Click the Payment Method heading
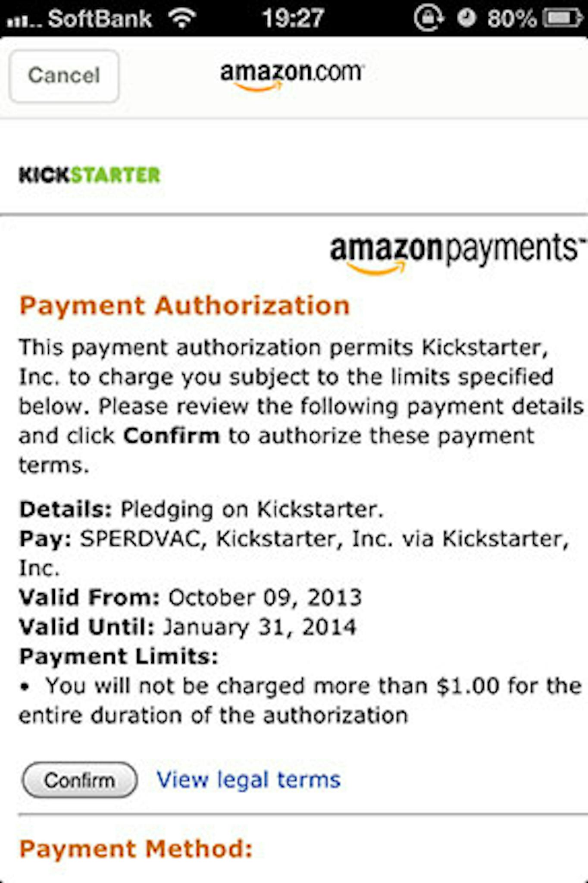Image resolution: width=588 pixels, height=883 pixels. pyautogui.click(x=136, y=849)
